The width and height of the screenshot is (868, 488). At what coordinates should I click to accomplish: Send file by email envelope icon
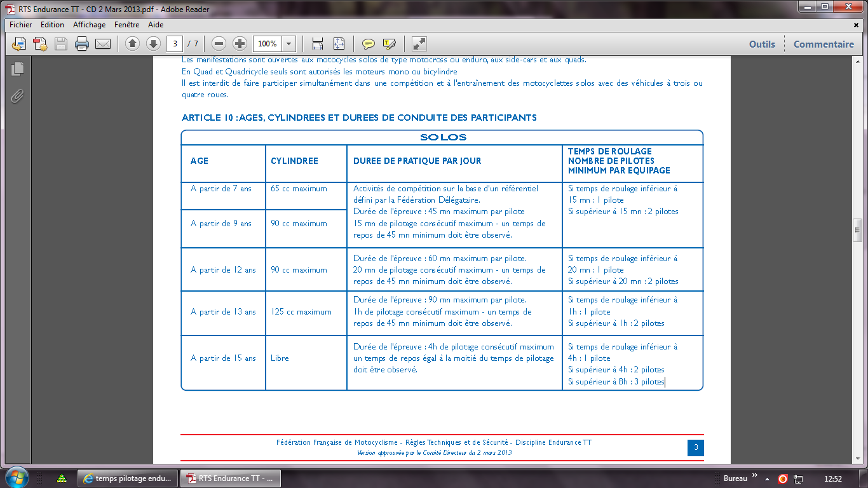(103, 44)
